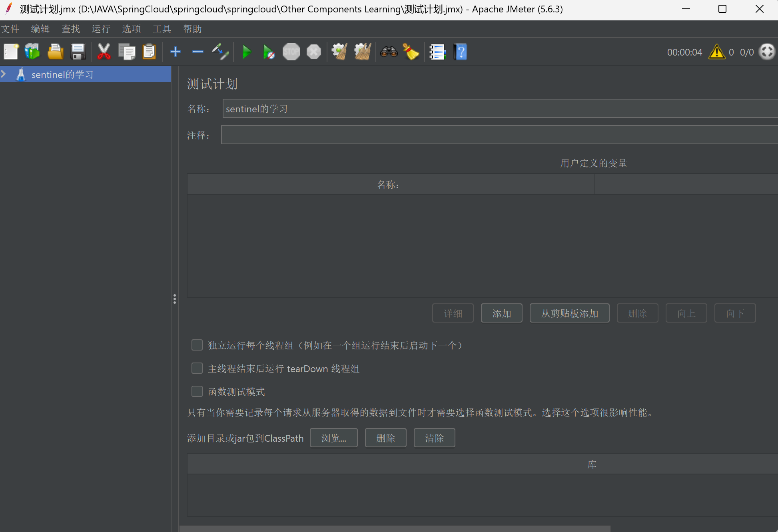Click the 从剪贴板添加 button
This screenshot has width=778, height=532.
[x=569, y=313]
